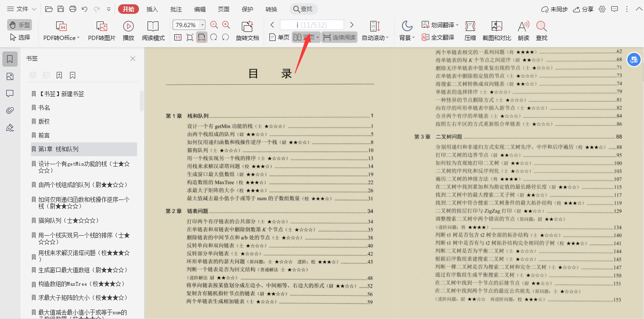The image size is (644, 319).
Task: Select the hand tool in the toolbar
Action: coord(19,25)
